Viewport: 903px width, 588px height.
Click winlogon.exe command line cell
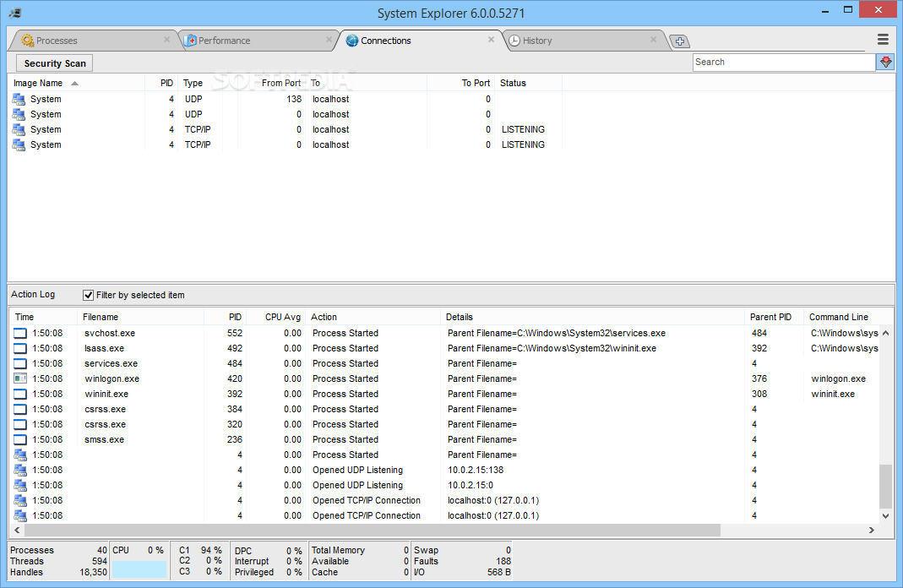click(838, 378)
